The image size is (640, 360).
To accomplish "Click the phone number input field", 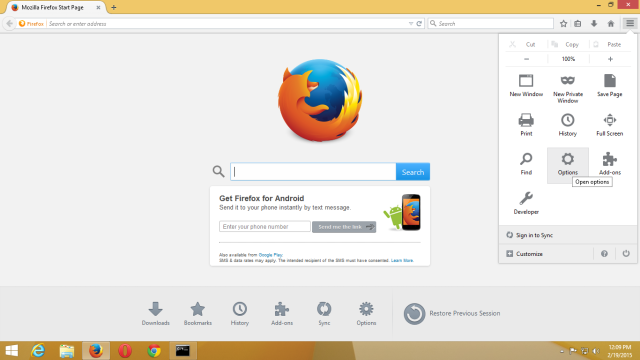I will pyautogui.click(x=265, y=227).
